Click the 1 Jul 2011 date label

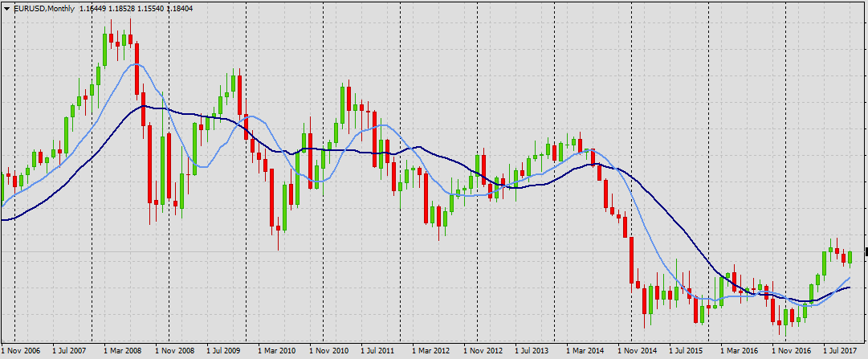[379, 351]
